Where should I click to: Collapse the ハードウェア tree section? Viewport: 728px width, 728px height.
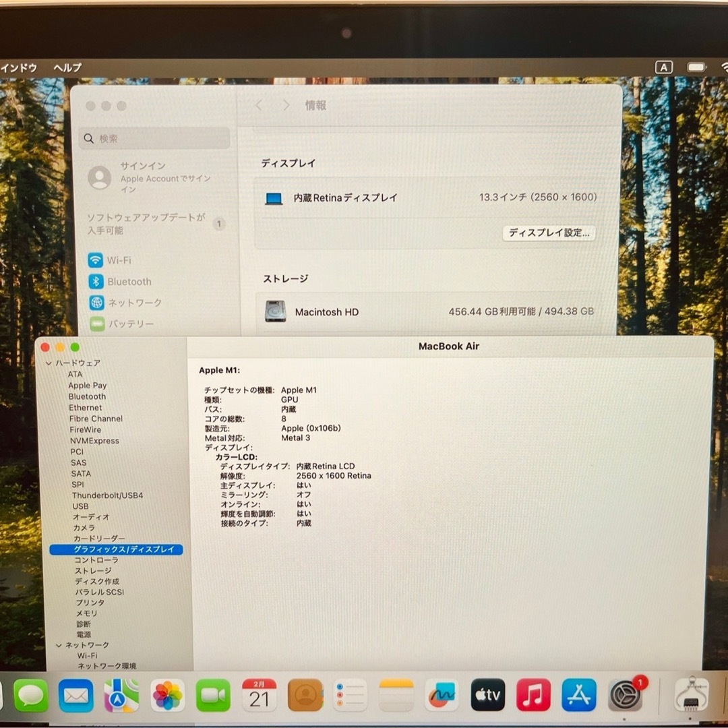[49, 363]
